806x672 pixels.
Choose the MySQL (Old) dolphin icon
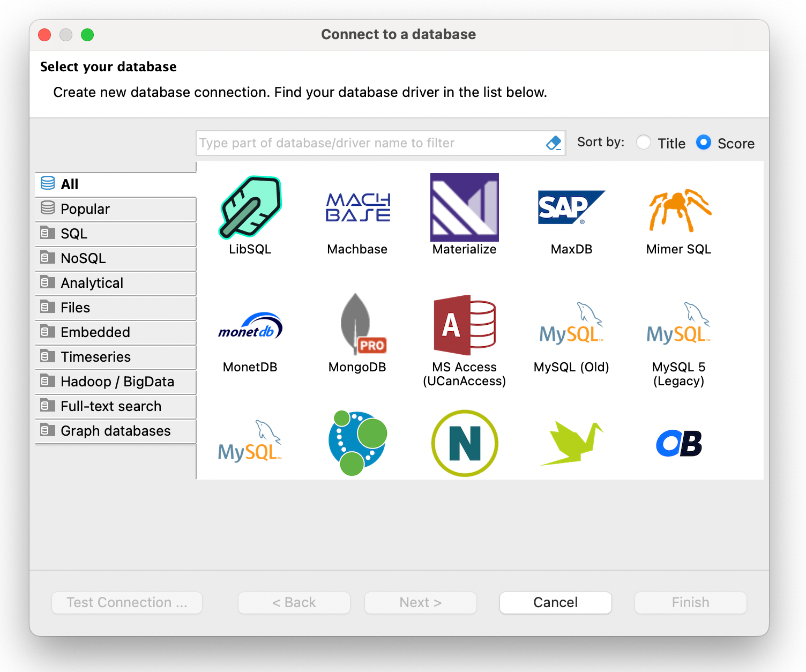(x=571, y=323)
